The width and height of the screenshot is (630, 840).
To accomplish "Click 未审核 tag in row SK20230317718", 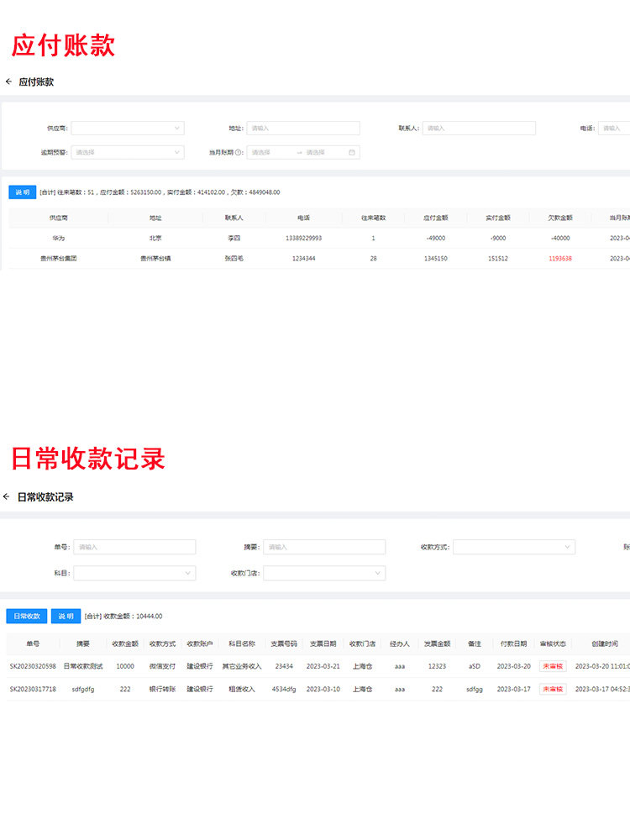I will [x=553, y=689].
